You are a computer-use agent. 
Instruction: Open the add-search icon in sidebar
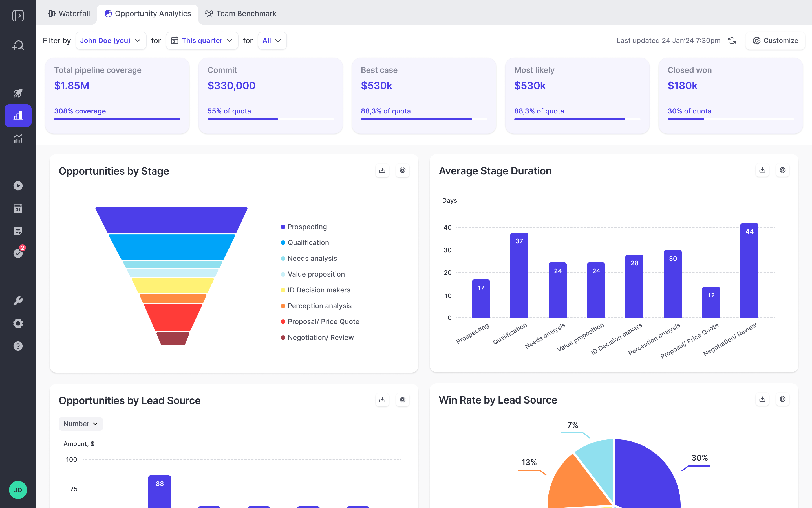tap(18, 45)
